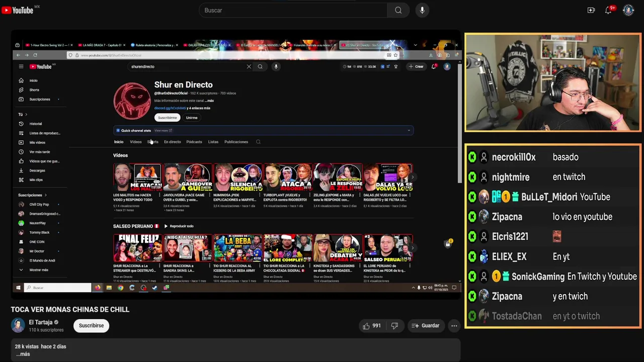The width and height of the screenshot is (644, 362).
Task: Open View more in Quick channel stats
Action: pos(163,131)
